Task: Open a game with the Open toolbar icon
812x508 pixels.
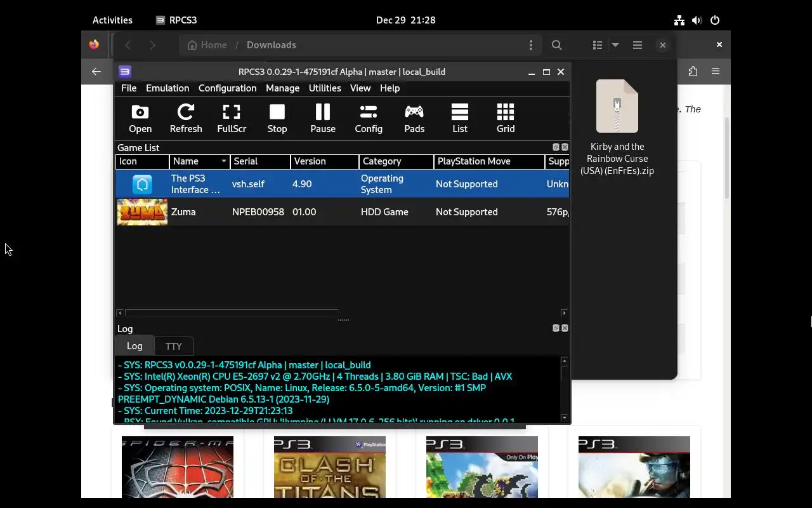Action: [x=140, y=119]
